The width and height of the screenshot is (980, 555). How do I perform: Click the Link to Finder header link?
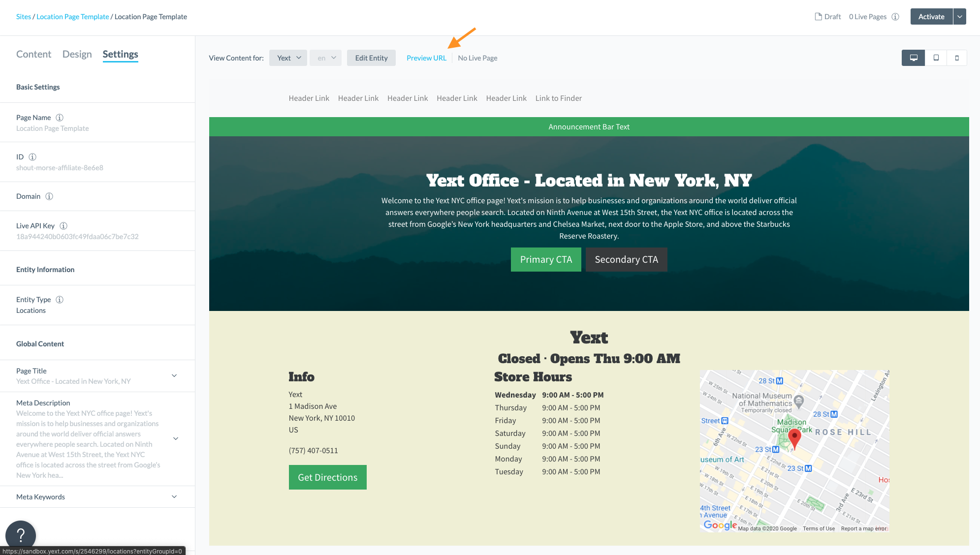click(558, 98)
